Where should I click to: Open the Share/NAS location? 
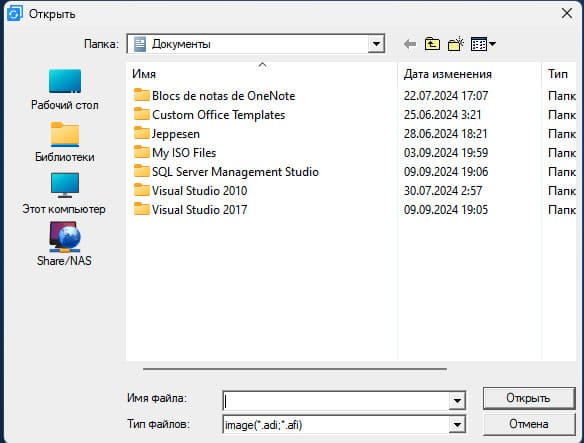[64, 244]
